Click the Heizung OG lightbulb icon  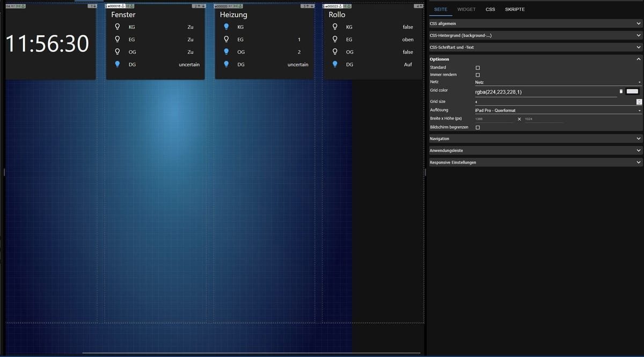point(226,52)
